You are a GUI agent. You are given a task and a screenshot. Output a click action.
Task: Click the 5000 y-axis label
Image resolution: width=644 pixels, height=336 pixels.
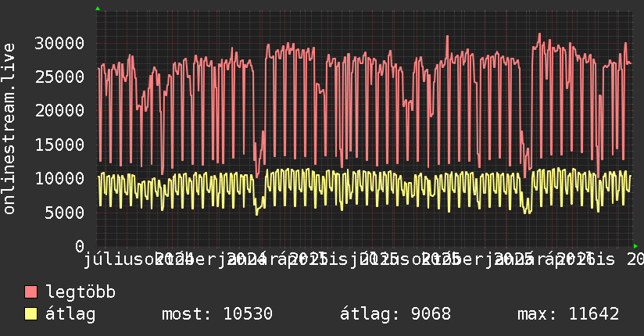65,213
